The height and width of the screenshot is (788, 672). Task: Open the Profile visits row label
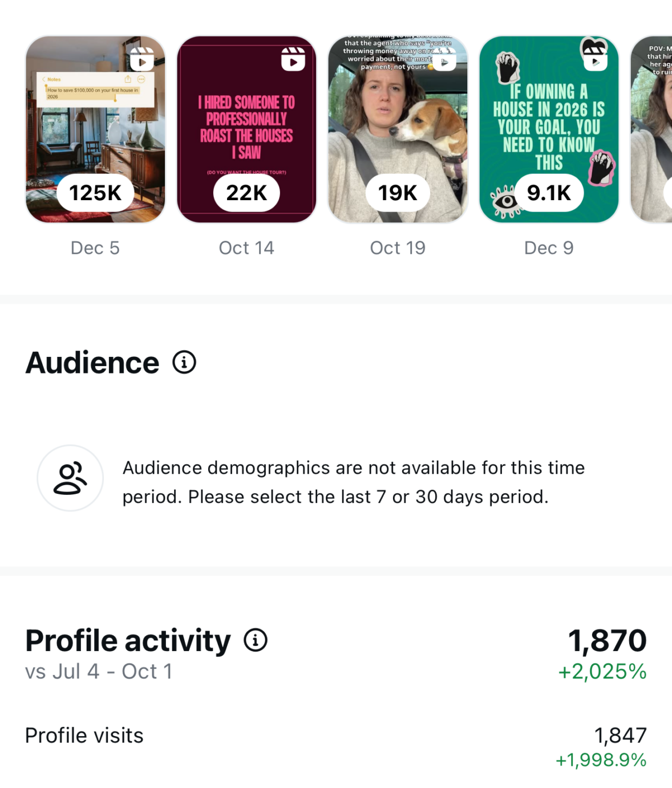pos(84,736)
